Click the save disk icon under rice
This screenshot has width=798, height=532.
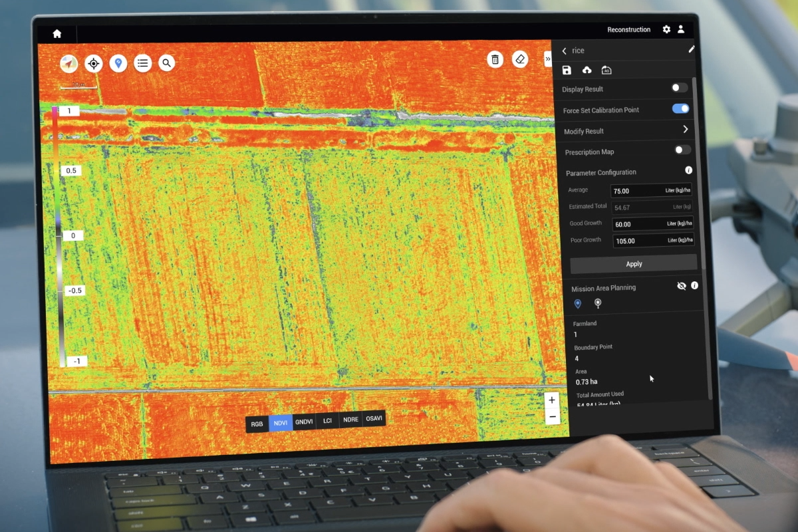pyautogui.click(x=567, y=70)
